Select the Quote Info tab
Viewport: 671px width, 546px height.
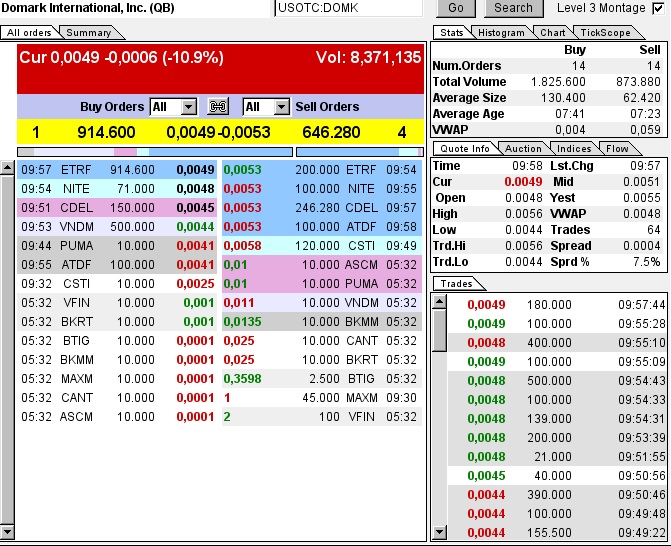point(465,148)
